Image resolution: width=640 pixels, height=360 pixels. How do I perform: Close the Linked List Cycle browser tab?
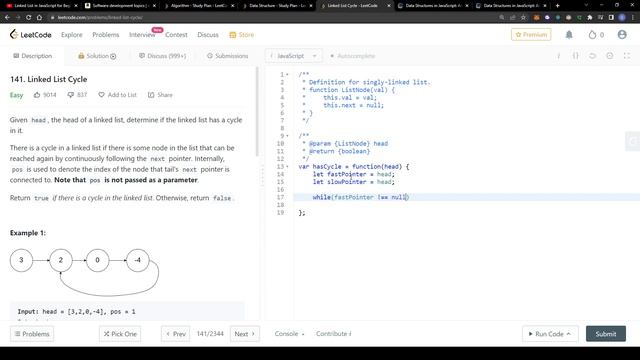click(x=389, y=6)
